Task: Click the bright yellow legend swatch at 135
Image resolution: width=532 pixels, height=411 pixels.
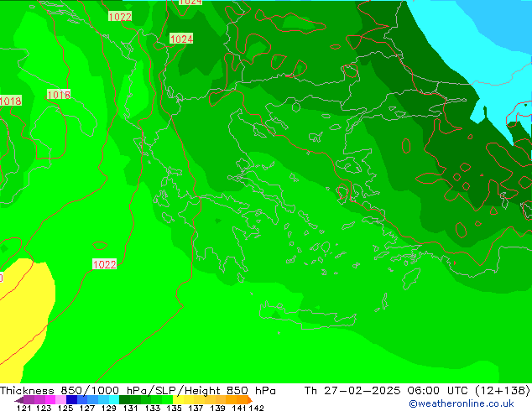Action: click(178, 399)
